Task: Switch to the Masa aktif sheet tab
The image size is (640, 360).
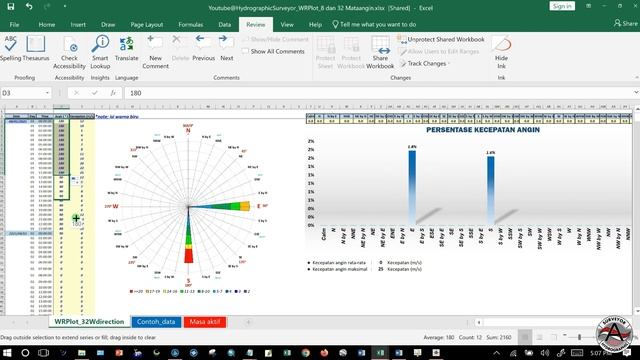Action: 204,322
